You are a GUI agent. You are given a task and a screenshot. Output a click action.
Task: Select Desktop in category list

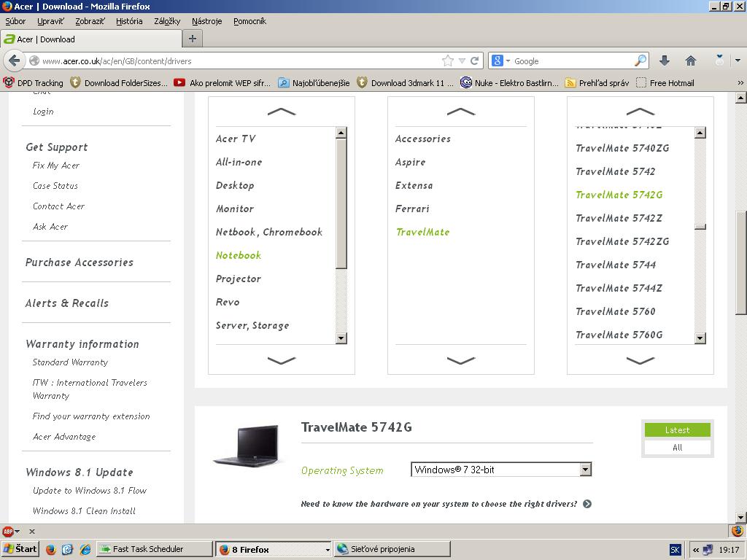click(235, 185)
